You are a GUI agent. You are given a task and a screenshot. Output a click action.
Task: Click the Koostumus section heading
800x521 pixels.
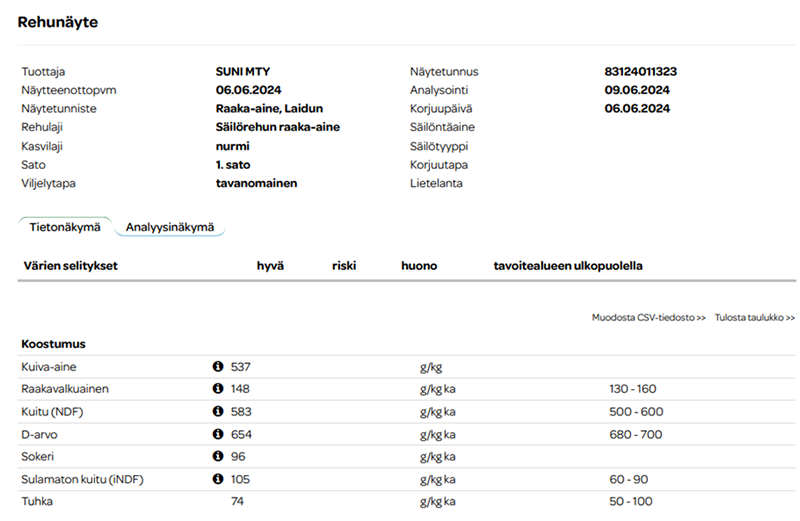[54, 344]
